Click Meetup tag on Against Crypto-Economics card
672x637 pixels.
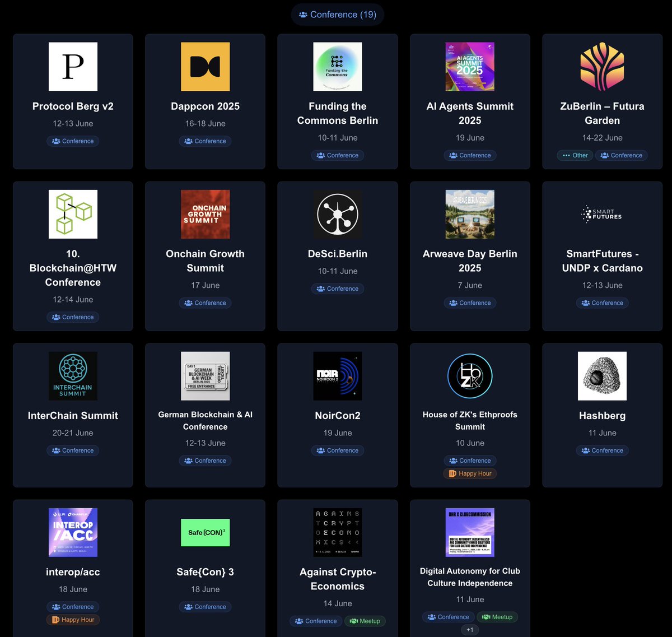(365, 621)
